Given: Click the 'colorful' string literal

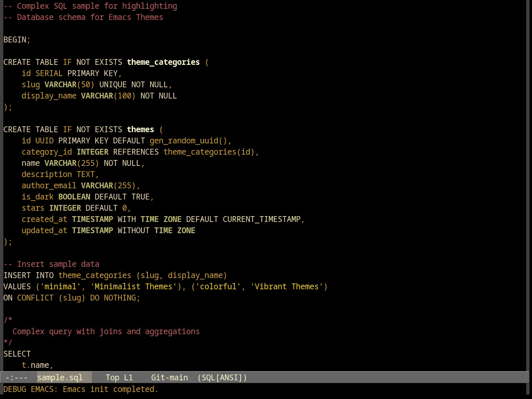Looking at the screenshot, I should pos(218,286).
